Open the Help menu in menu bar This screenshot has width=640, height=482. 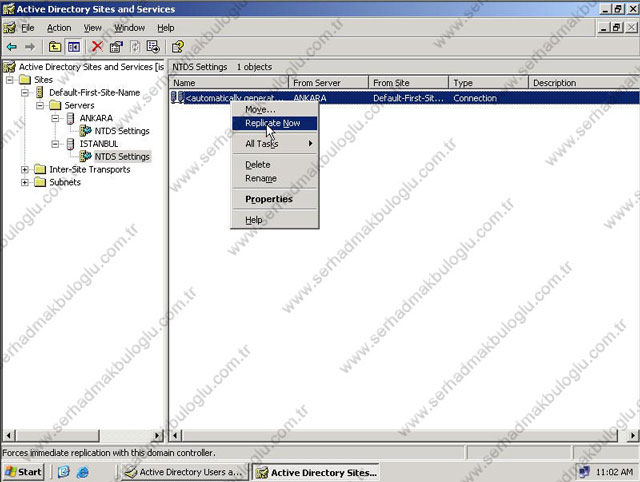pos(166,28)
